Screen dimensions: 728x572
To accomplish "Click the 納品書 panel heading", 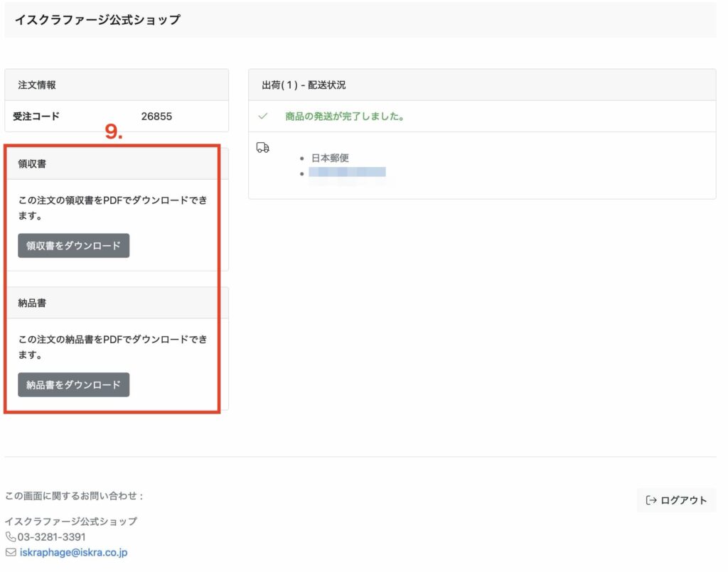I will (x=32, y=303).
